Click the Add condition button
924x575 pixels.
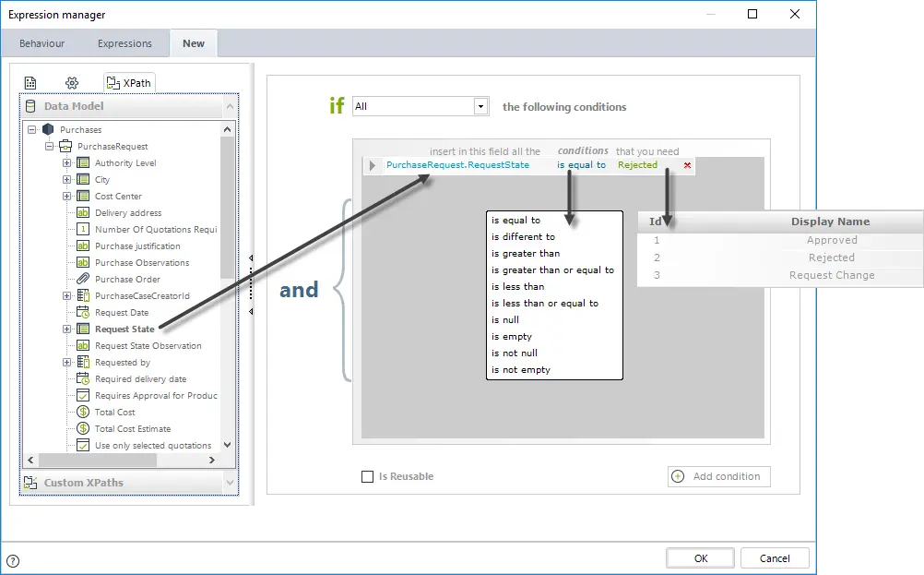click(719, 476)
